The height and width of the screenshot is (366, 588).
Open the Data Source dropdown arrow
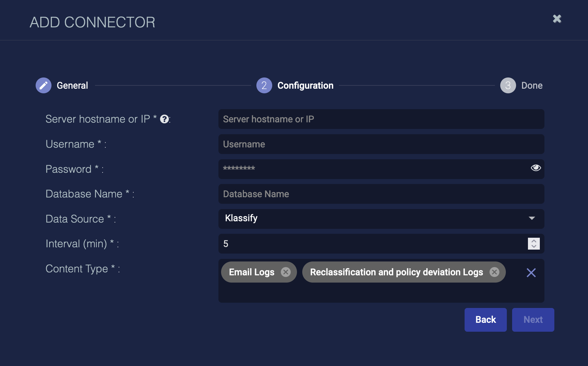532,218
